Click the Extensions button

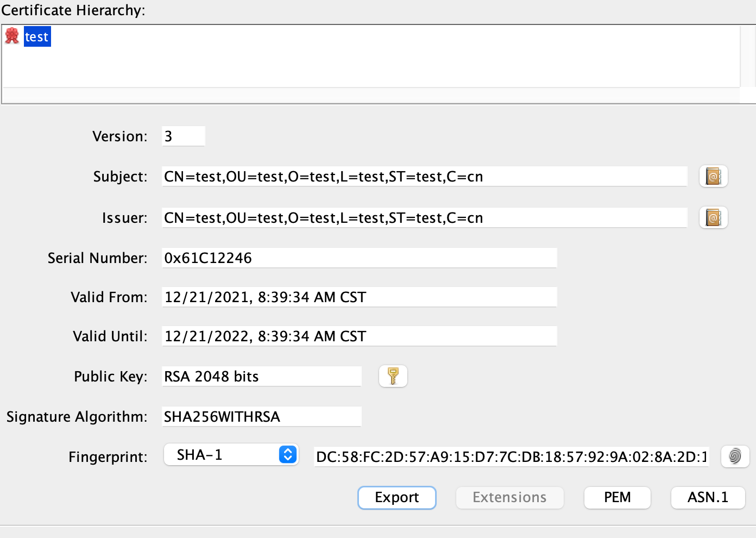pyautogui.click(x=509, y=497)
